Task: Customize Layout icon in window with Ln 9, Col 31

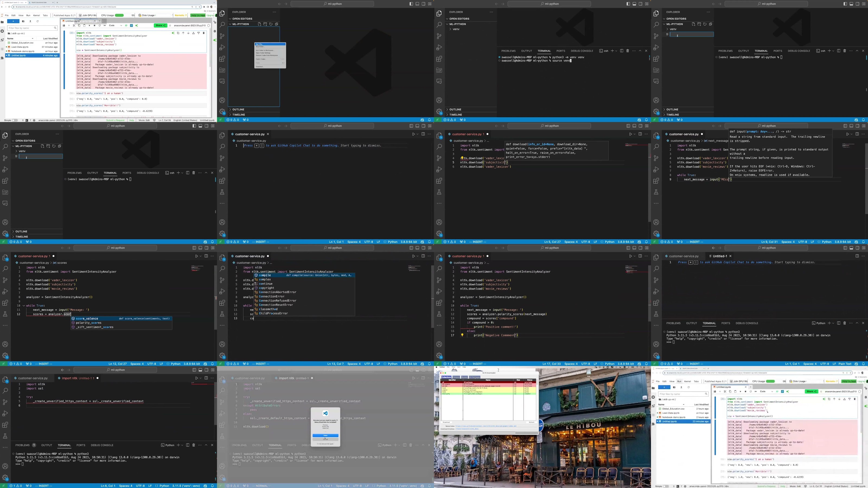Action: [864, 126]
